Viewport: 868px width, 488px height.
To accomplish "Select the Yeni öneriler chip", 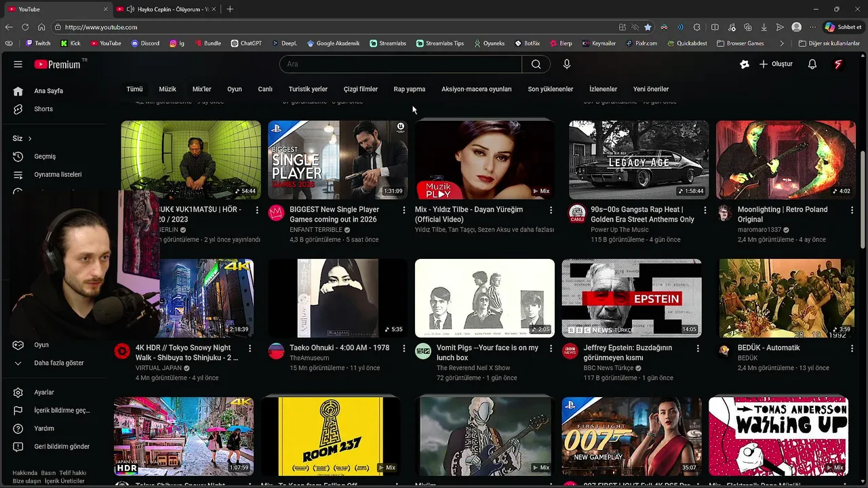I will (651, 89).
